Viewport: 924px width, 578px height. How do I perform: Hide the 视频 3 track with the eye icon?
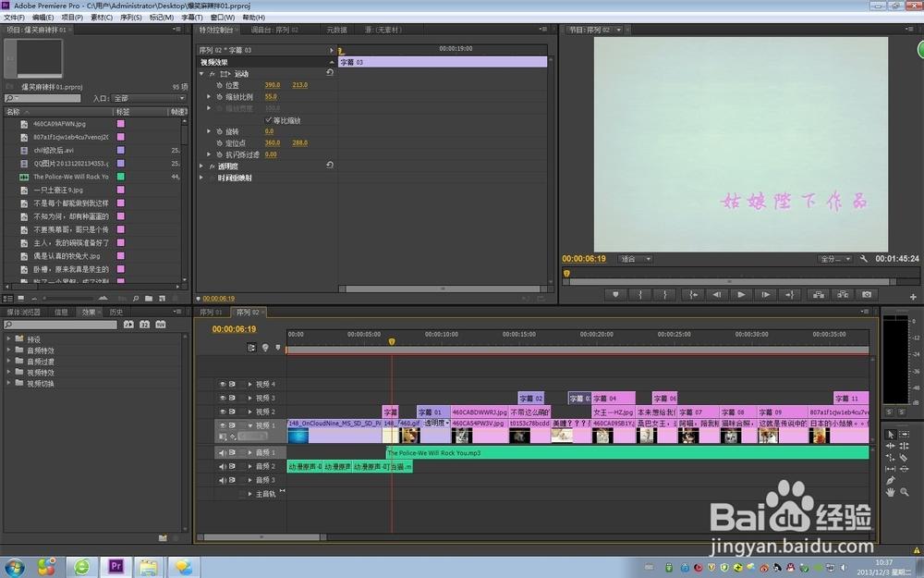(x=222, y=398)
